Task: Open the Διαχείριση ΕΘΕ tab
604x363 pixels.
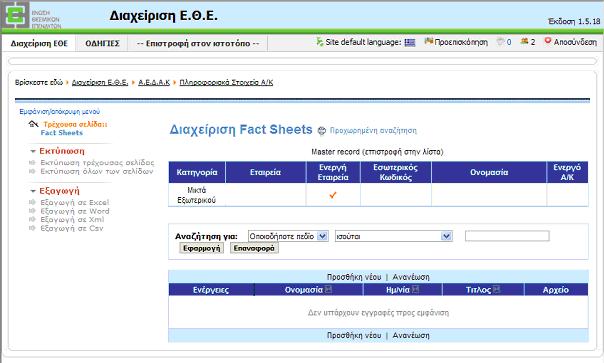Action: click(x=39, y=44)
